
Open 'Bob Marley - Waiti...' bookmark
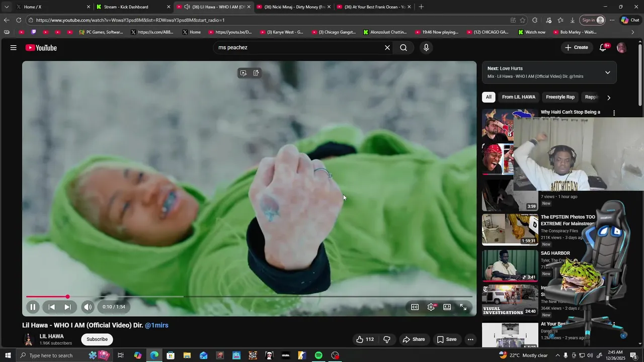[x=575, y=32]
